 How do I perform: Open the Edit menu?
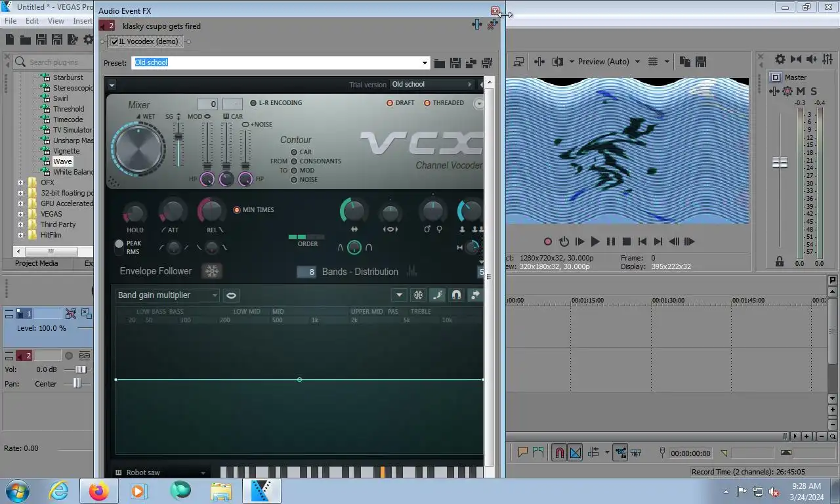pos(32,21)
